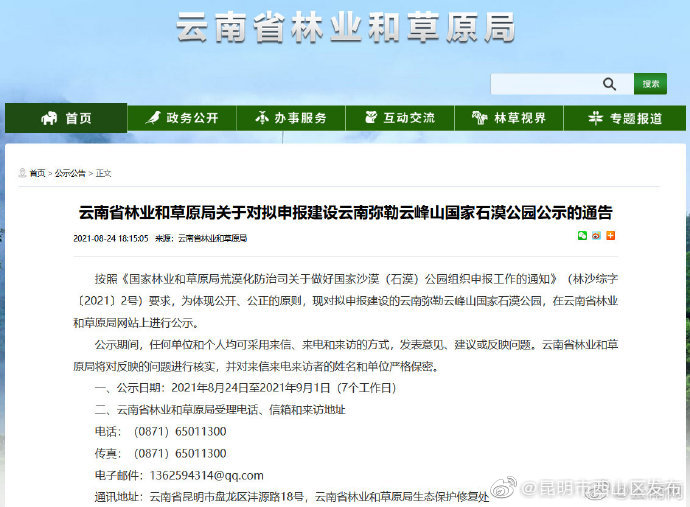Click the source text 云南省林业和草原局
The image size is (690, 507).
click(212, 239)
